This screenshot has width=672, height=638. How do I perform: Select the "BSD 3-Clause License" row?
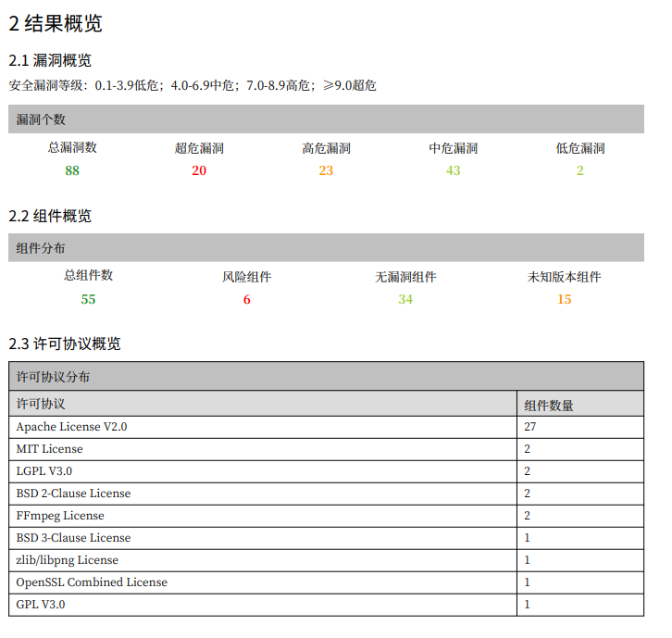(326, 538)
